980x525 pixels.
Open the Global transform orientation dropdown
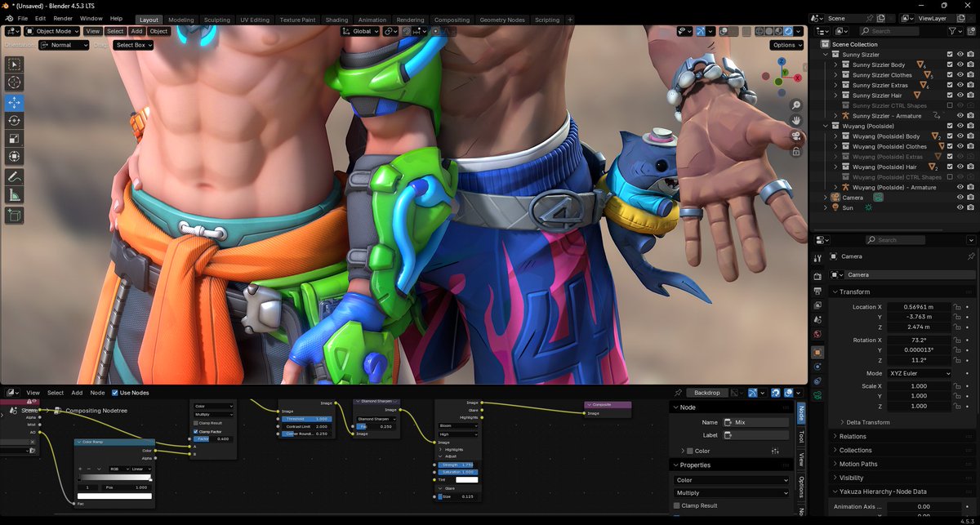pos(361,31)
